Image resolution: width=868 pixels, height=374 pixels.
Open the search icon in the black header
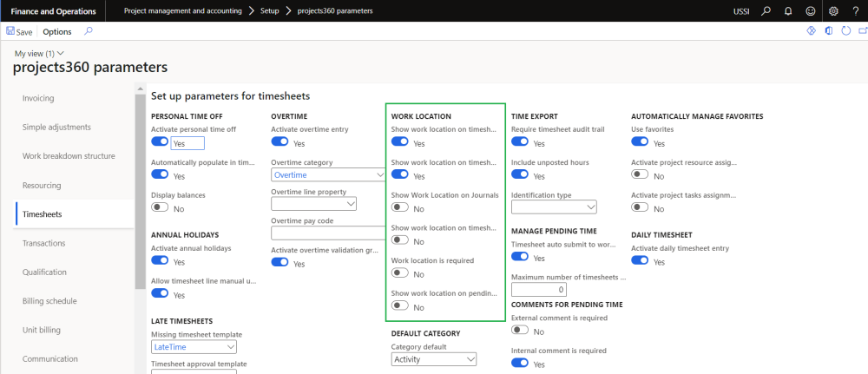click(x=766, y=10)
